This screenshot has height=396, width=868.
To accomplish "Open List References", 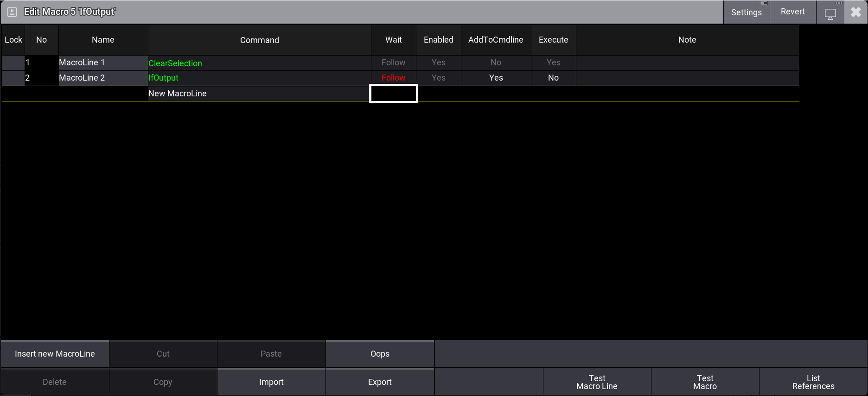I will coord(813,382).
